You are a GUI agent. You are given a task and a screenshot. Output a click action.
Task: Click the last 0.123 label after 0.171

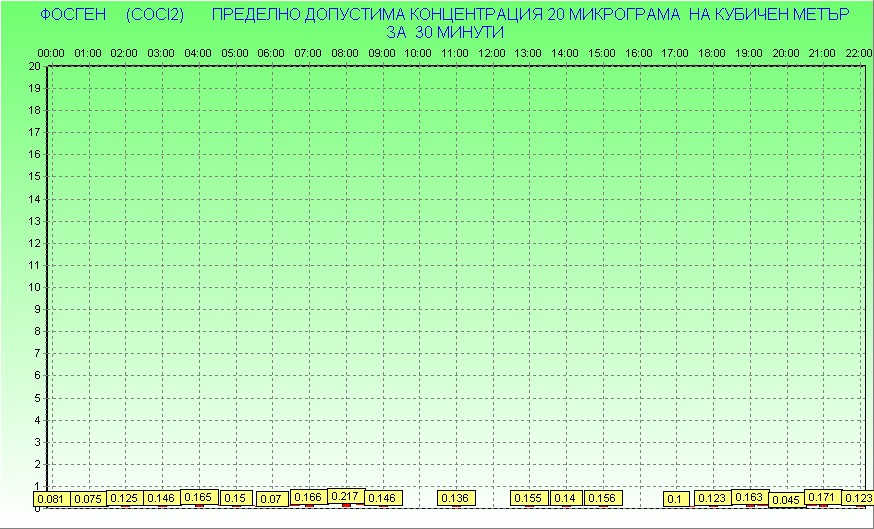[857, 498]
